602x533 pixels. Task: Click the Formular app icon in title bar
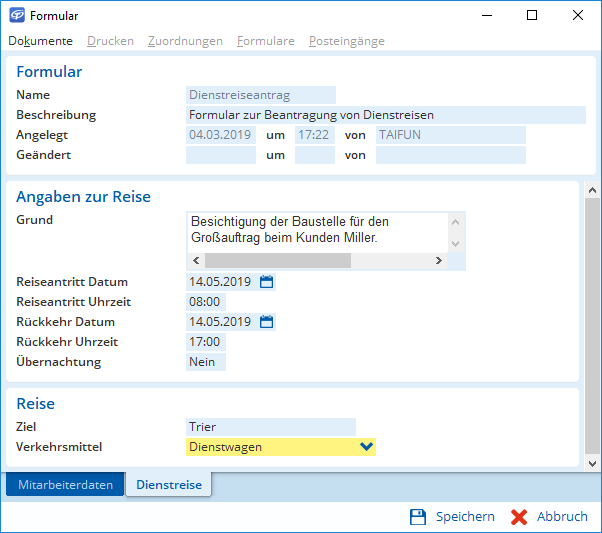tap(17, 16)
